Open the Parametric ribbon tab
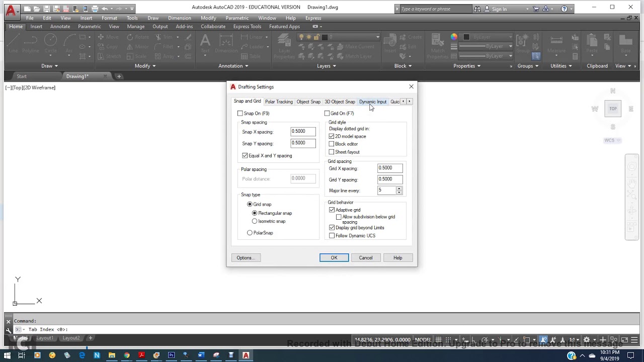This screenshot has width=644, height=362. [x=90, y=27]
